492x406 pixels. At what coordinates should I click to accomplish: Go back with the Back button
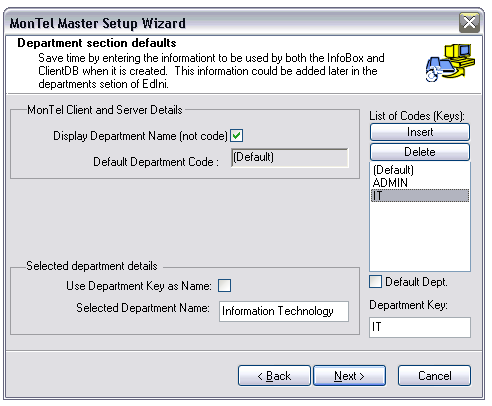click(274, 376)
